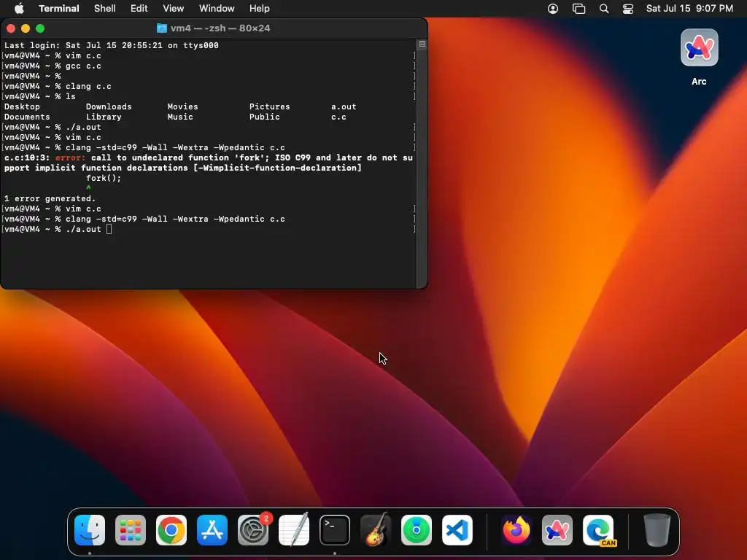Click 'Desktop' in the ls output
The height and width of the screenshot is (560, 747).
[x=22, y=106]
